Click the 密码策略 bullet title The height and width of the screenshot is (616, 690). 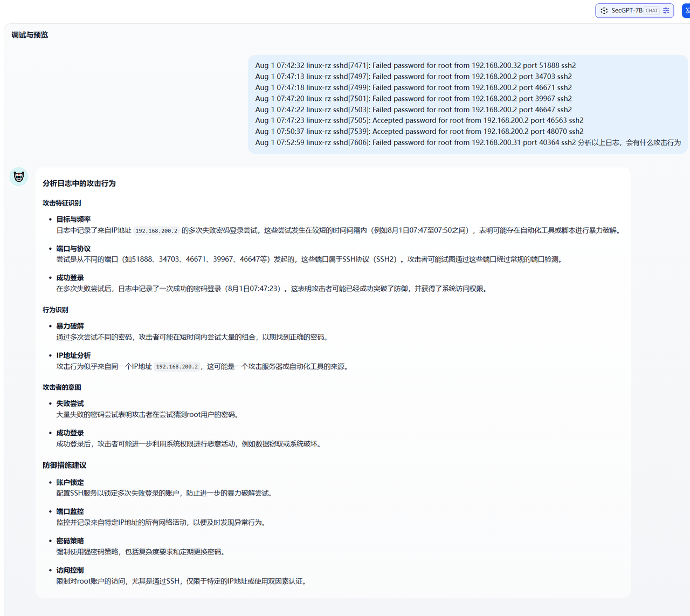(70, 541)
